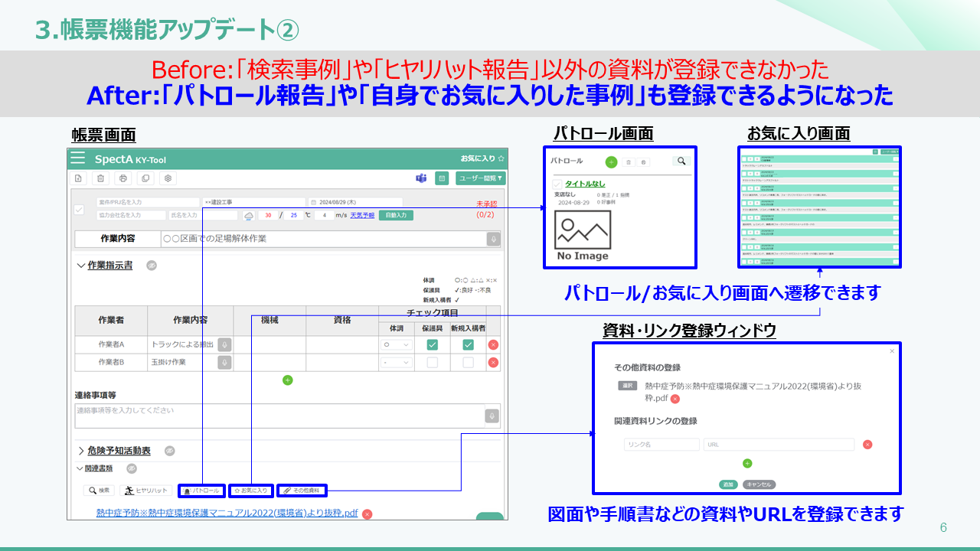Click the 自動入力 button
This screenshot has height=551, width=980.
pyautogui.click(x=396, y=216)
